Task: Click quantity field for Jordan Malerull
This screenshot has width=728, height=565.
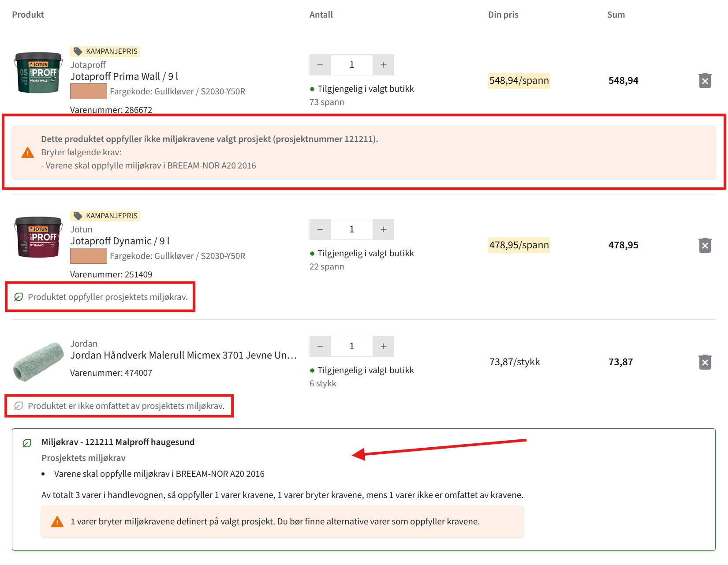Action: tap(352, 346)
